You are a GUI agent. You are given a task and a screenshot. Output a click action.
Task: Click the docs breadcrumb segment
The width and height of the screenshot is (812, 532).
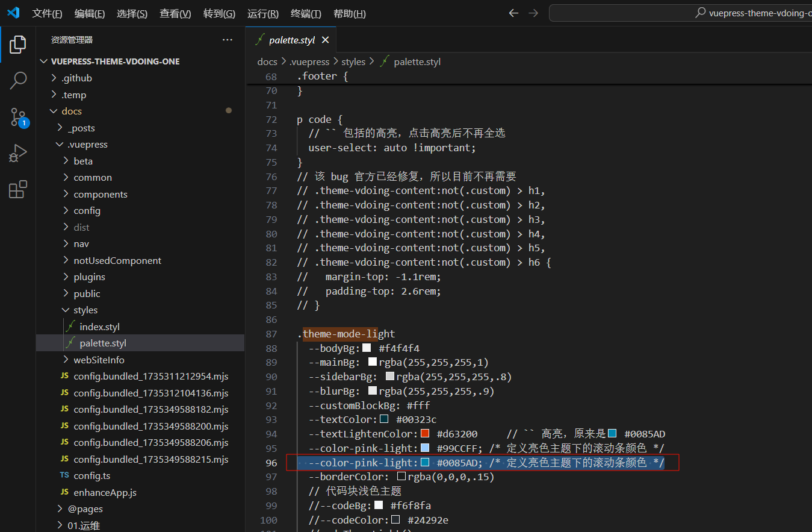(x=267, y=61)
